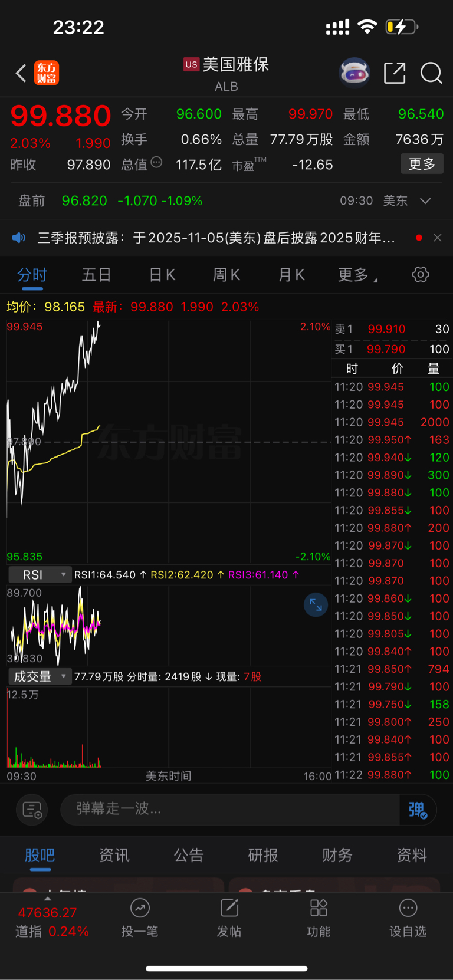This screenshot has height=980, width=453.
Task: Go back using the left arrow
Action: [21, 73]
